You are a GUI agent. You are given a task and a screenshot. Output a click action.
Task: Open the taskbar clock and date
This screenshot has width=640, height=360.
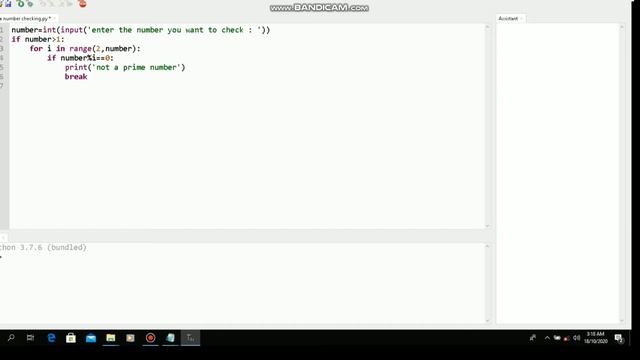tap(596, 338)
